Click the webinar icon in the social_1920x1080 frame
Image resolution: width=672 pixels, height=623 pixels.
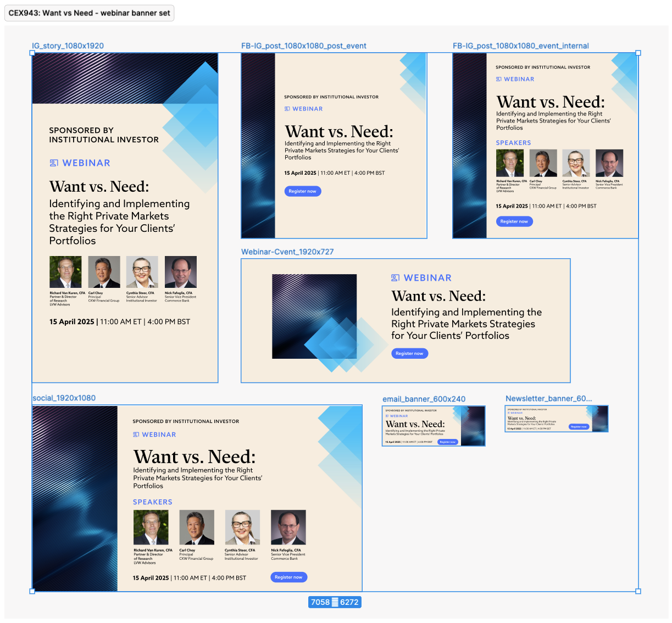pyautogui.click(x=136, y=435)
